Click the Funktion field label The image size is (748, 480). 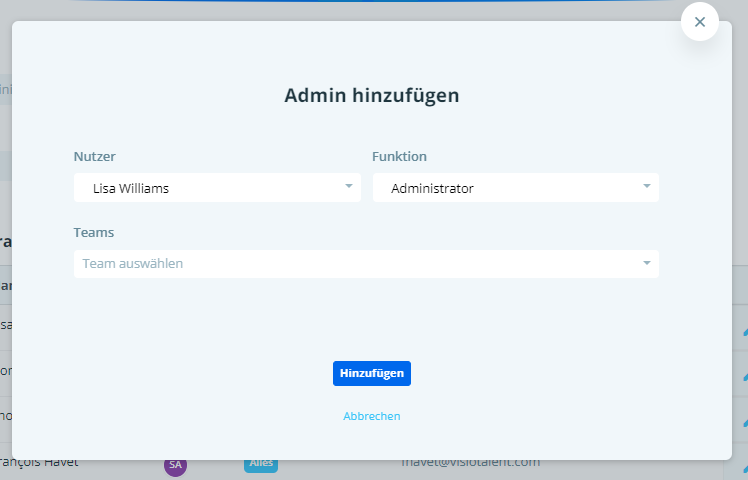pyautogui.click(x=400, y=156)
